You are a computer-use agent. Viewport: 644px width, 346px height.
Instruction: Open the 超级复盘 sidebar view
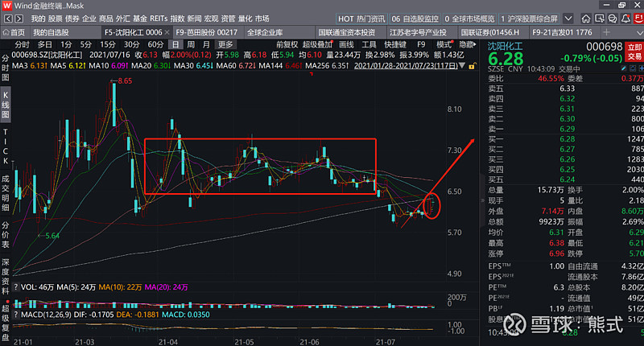coord(6,323)
